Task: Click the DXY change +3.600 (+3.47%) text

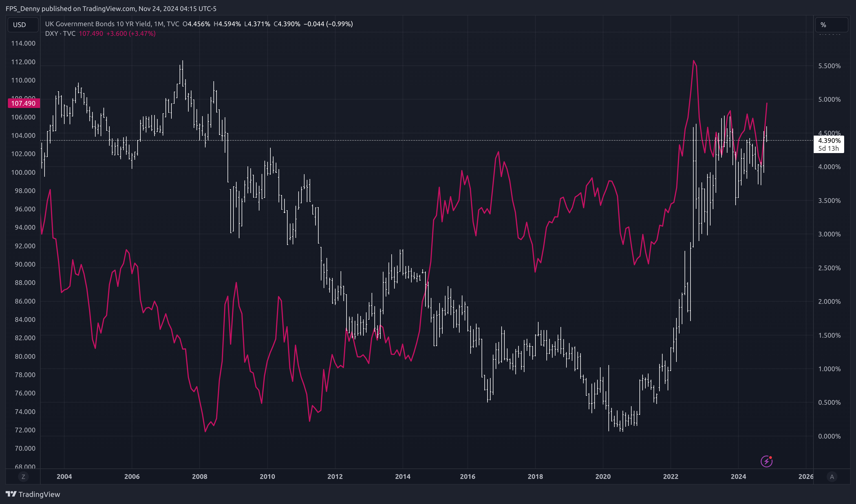Action: pyautogui.click(x=131, y=33)
